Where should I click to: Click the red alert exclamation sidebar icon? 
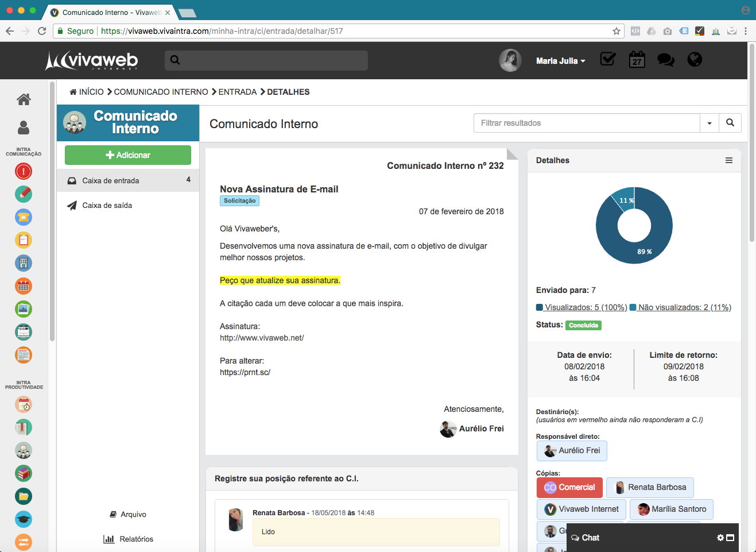coord(24,171)
